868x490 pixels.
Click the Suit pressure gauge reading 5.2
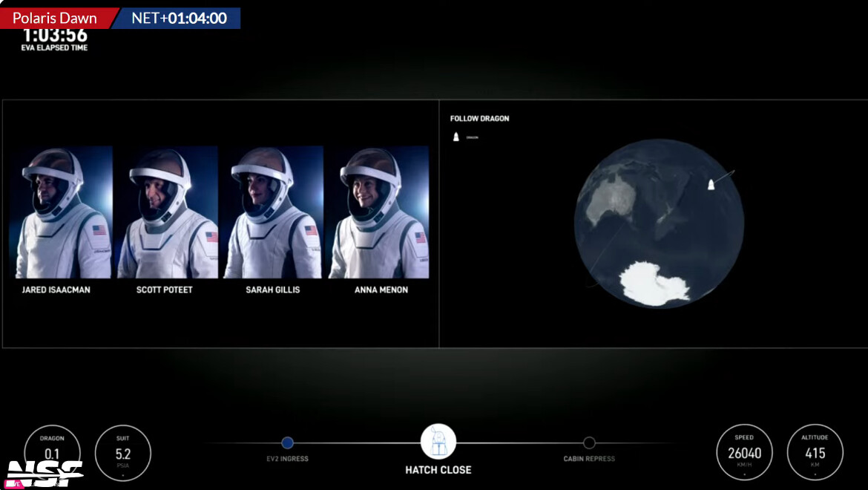[x=123, y=453]
